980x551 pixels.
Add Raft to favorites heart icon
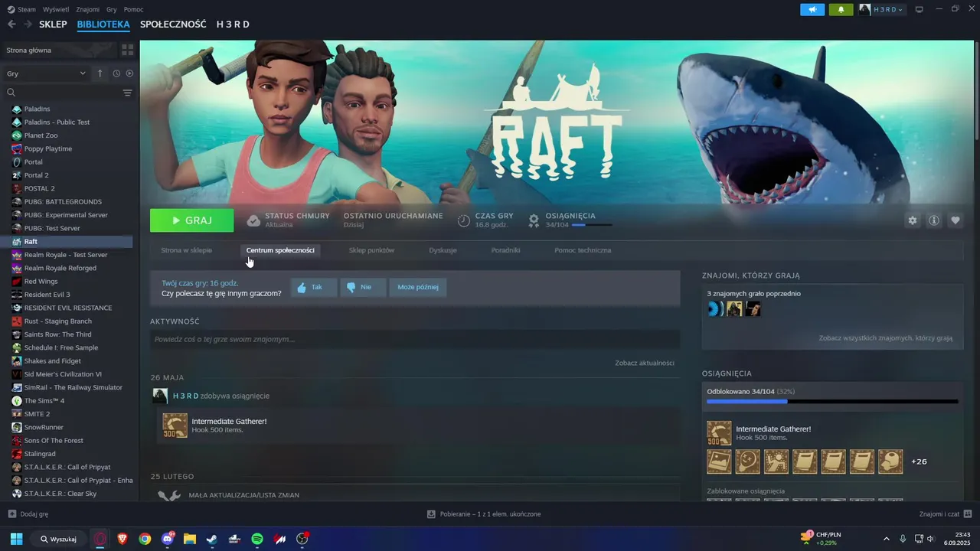[x=955, y=220]
